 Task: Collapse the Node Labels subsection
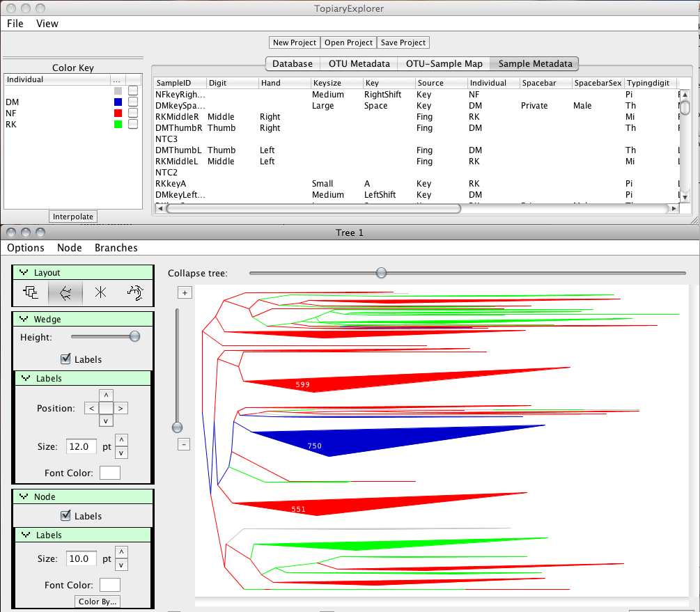click(26, 535)
